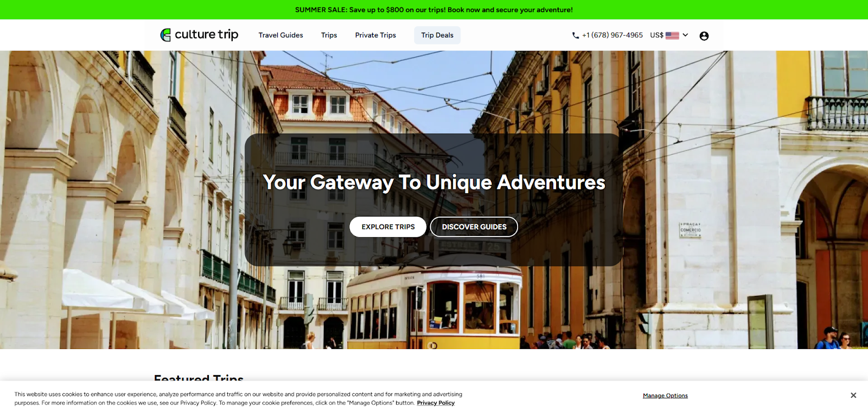Go to Private Trips page
The height and width of the screenshot is (412, 868).
tap(375, 35)
